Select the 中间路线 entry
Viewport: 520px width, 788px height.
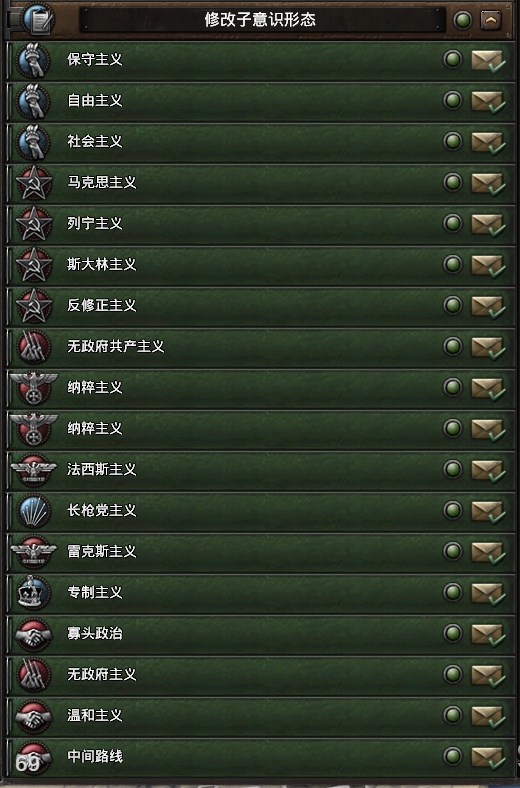coord(261,757)
